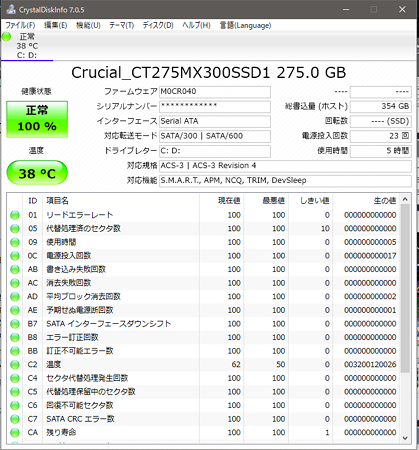The image size is (419, 450).
Task: Click the scrollbar up arrow
Action: pos(405,199)
